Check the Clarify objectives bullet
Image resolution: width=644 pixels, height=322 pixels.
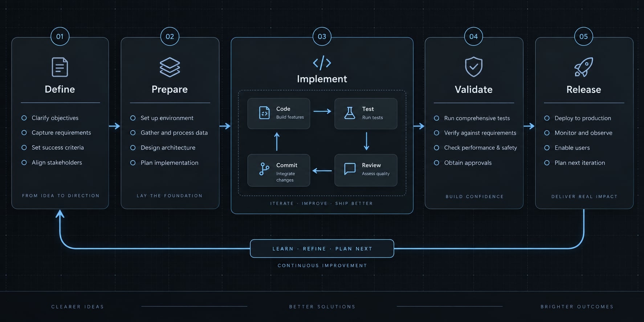24,118
